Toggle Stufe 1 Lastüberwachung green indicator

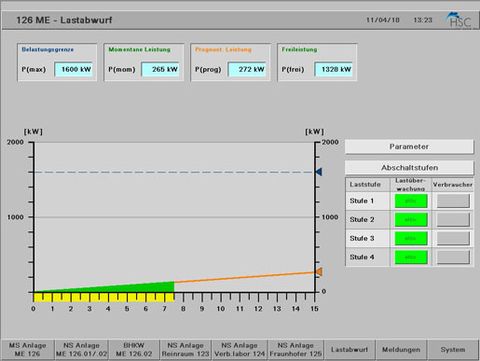point(411,201)
